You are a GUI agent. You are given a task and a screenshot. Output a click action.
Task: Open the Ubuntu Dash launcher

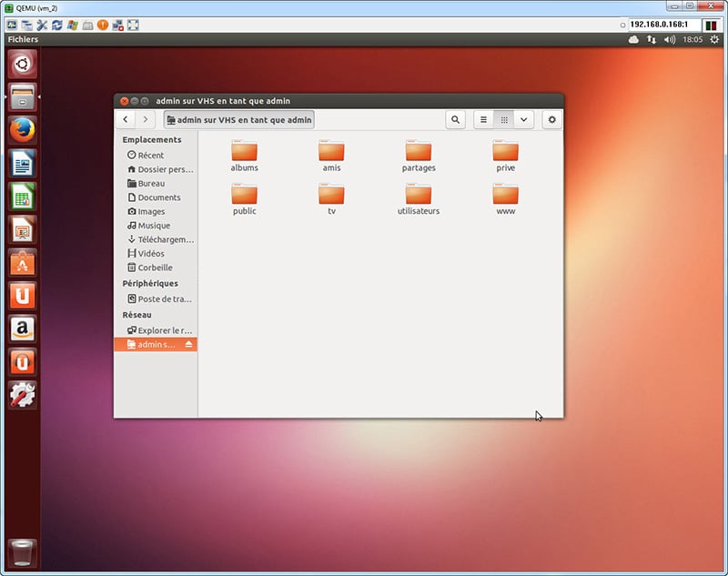tap(22, 64)
